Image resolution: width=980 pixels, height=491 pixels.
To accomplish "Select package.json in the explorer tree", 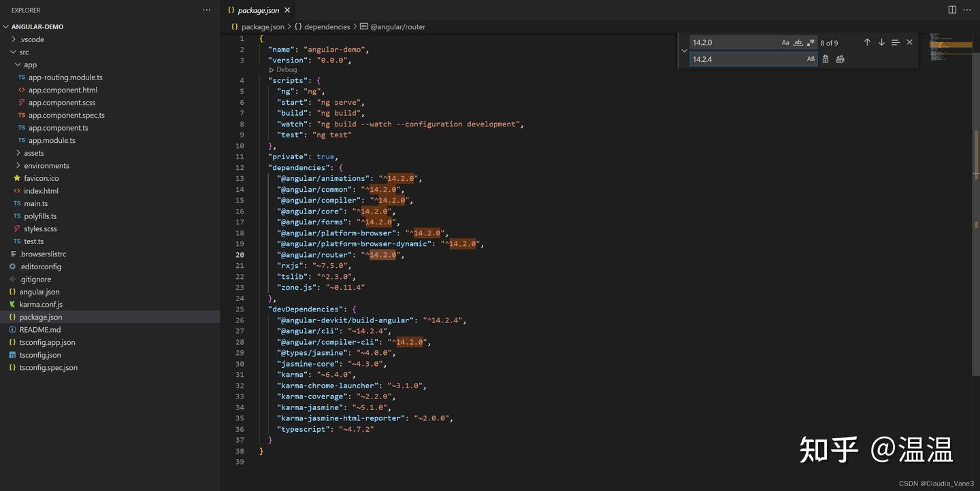I will [x=110, y=317].
